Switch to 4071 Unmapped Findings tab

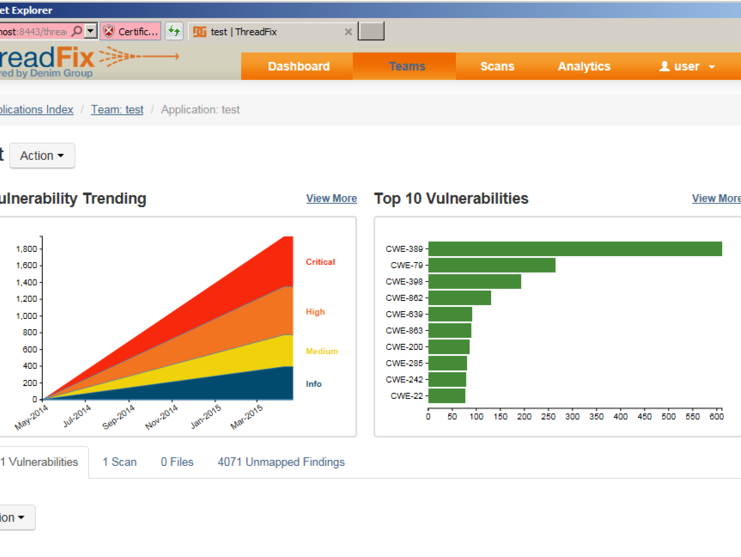[281, 462]
